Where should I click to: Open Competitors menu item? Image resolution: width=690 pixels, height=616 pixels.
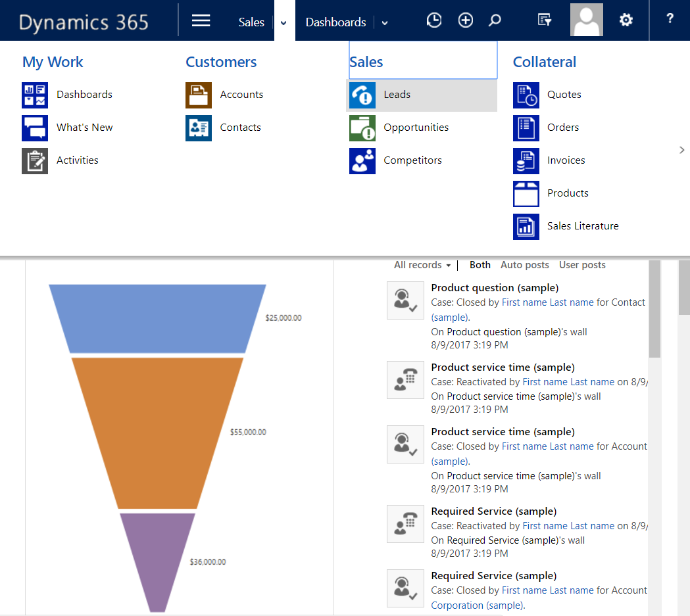pos(412,160)
